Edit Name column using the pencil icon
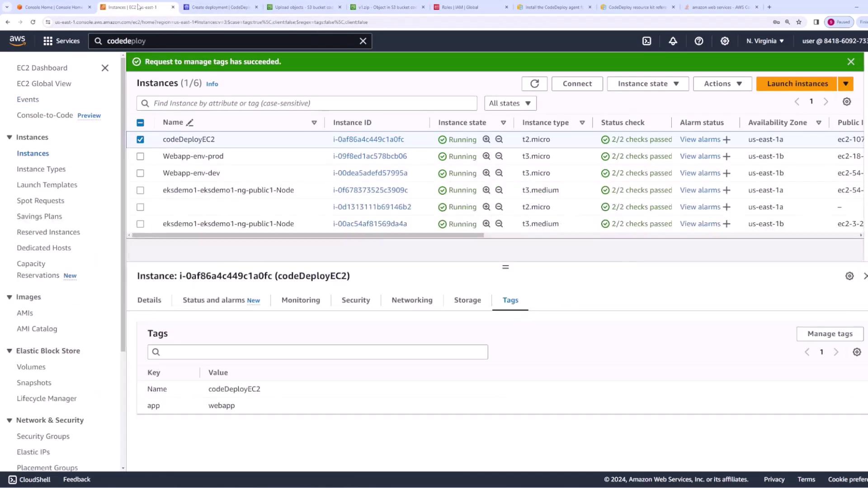Viewport: 868px width, 488px height. (x=190, y=122)
